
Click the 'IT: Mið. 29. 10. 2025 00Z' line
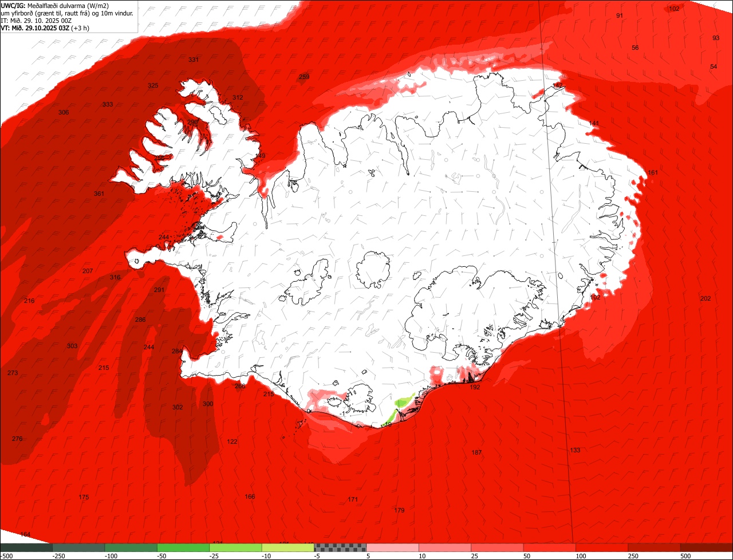click(36, 21)
